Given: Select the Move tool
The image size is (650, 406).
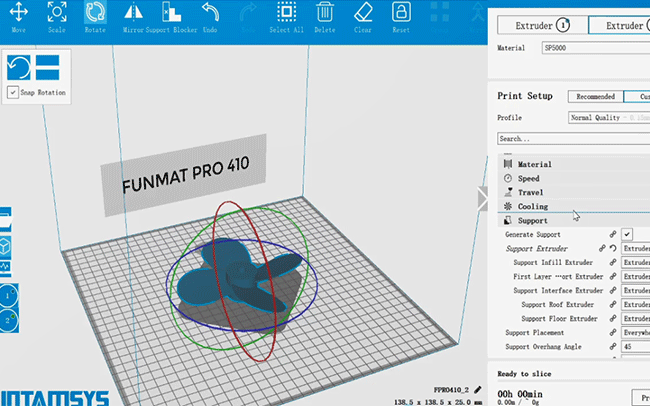Looking at the screenshot, I should [x=19, y=17].
